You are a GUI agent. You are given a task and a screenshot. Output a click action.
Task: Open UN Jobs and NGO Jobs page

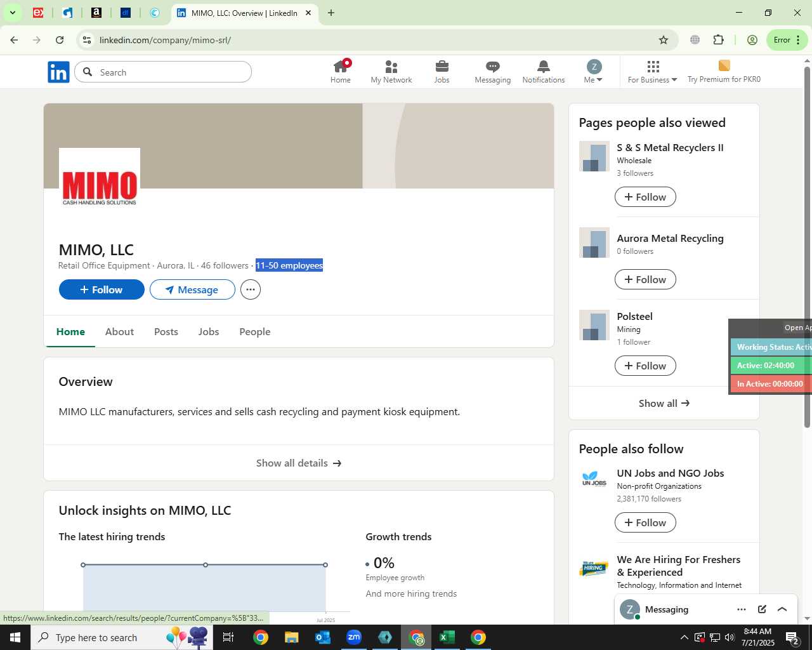(x=670, y=473)
